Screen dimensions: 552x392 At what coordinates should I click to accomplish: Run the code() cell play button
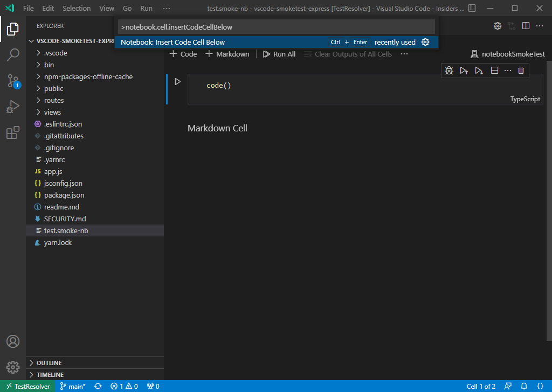pos(178,81)
